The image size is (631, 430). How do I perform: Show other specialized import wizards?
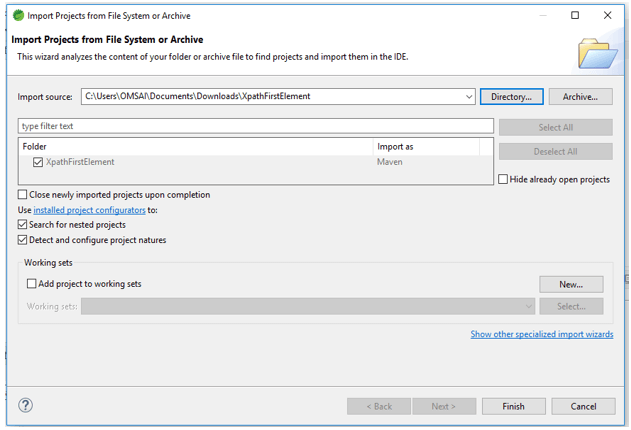[541, 334]
